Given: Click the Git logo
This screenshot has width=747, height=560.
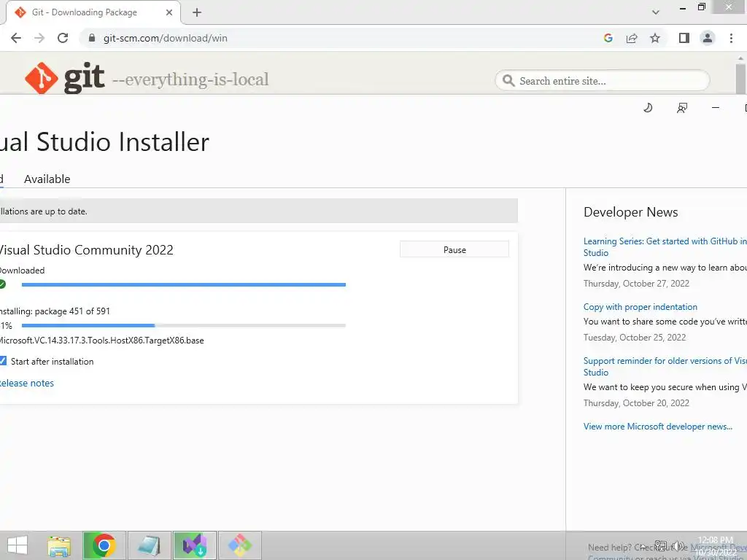Looking at the screenshot, I should pyautogui.click(x=64, y=77).
